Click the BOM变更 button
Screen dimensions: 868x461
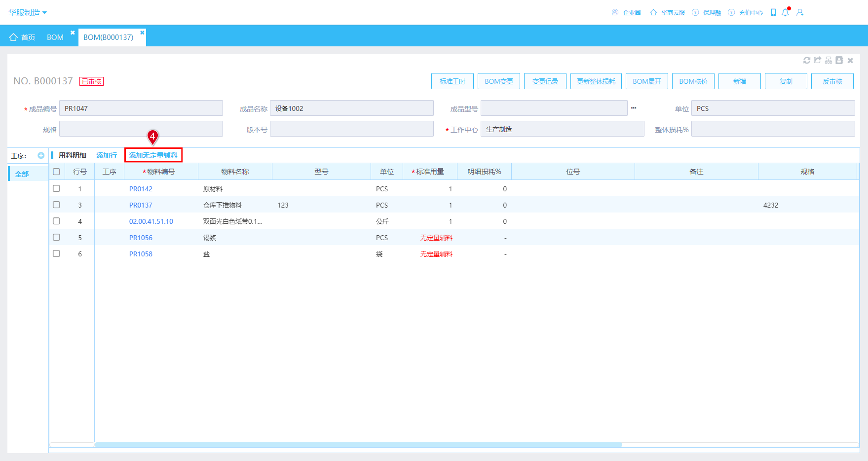coord(499,81)
